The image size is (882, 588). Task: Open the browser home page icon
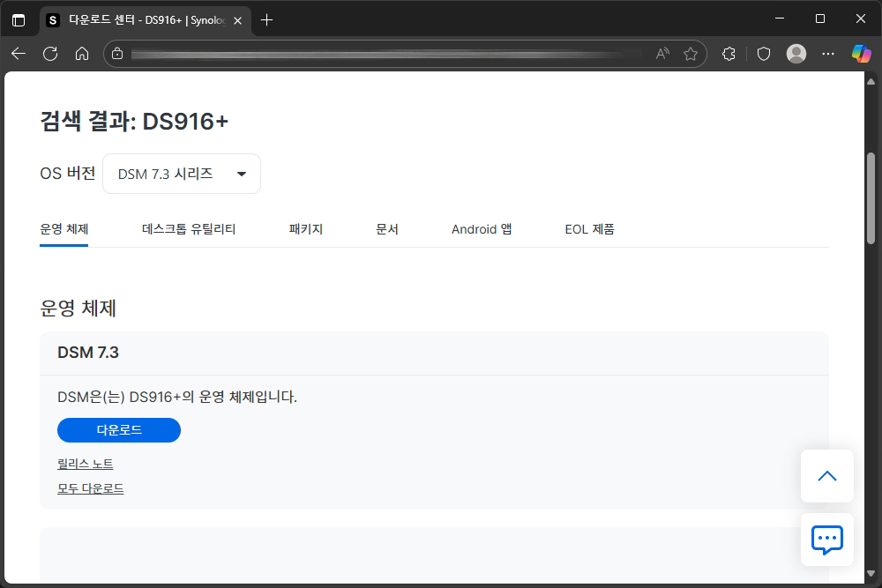pos(82,54)
